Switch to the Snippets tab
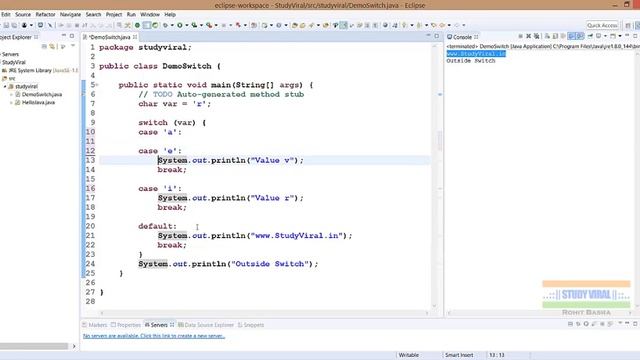The height and width of the screenshot is (360, 640). pos(251,325)
